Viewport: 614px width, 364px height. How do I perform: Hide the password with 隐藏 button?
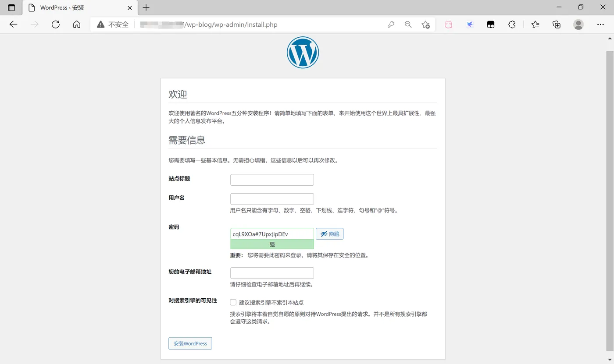coord(329,234)
